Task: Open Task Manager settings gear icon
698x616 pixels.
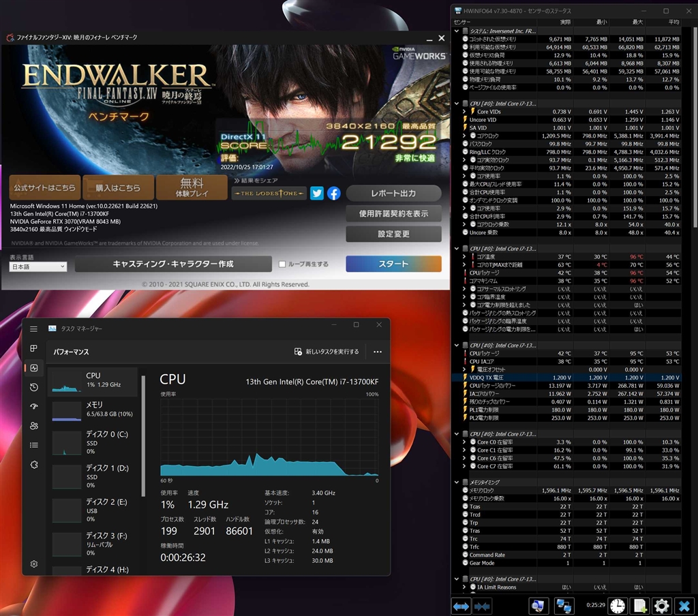Action: point(34,564)
